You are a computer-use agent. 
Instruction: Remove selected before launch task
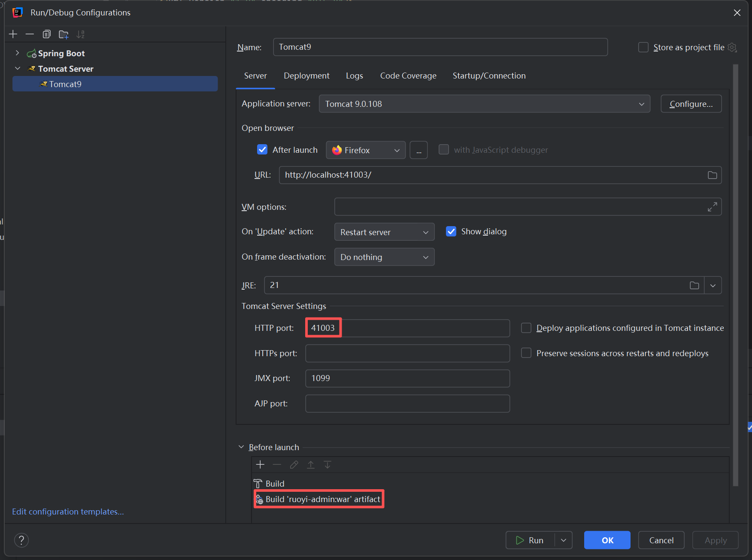pyautogui.click(x=277, y=465)
